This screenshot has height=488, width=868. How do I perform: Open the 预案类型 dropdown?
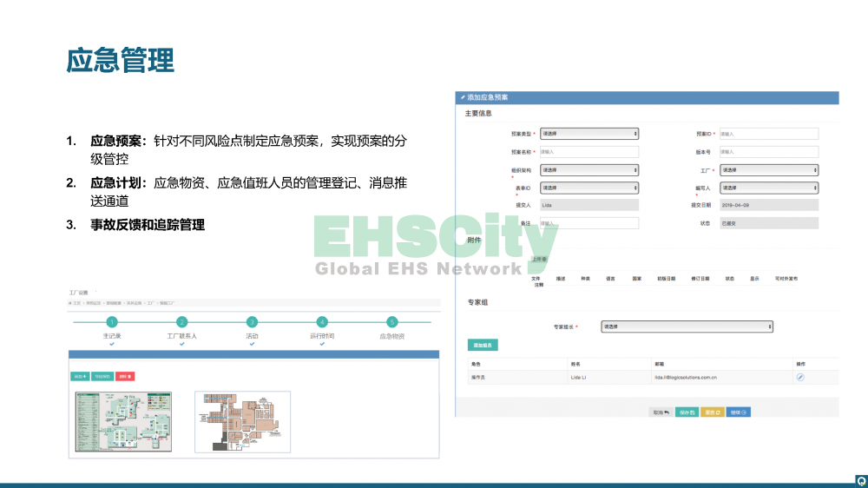pos(589,134)
